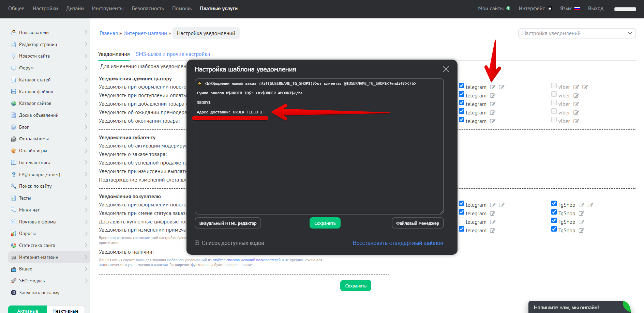Click the FAQ question mark icon
Image resolution: width=644 pixels, height=313 pixels.
click(x=14, y=174)
